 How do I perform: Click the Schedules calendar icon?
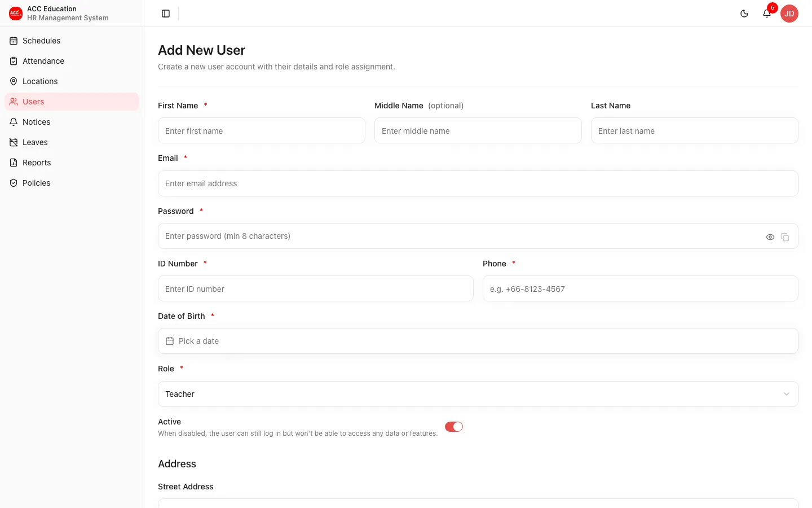tap(14, 41)
